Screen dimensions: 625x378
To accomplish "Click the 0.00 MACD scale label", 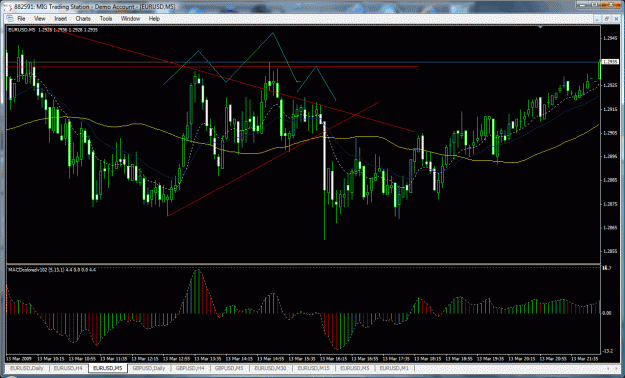I will click(607, 313).
